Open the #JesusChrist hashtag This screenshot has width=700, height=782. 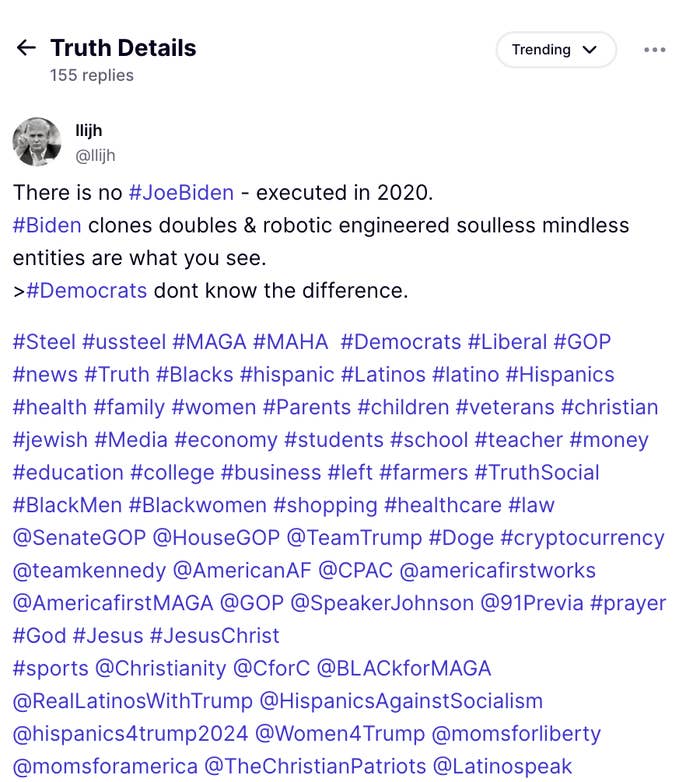(x=214, y=636)
